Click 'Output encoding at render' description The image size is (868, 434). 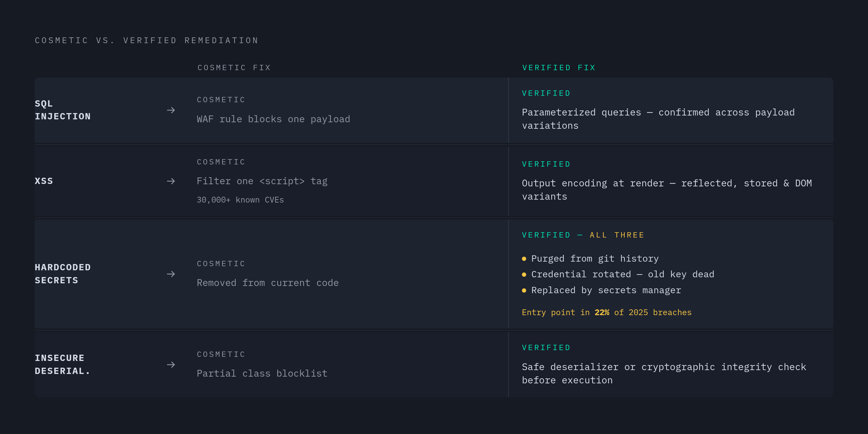667,190
